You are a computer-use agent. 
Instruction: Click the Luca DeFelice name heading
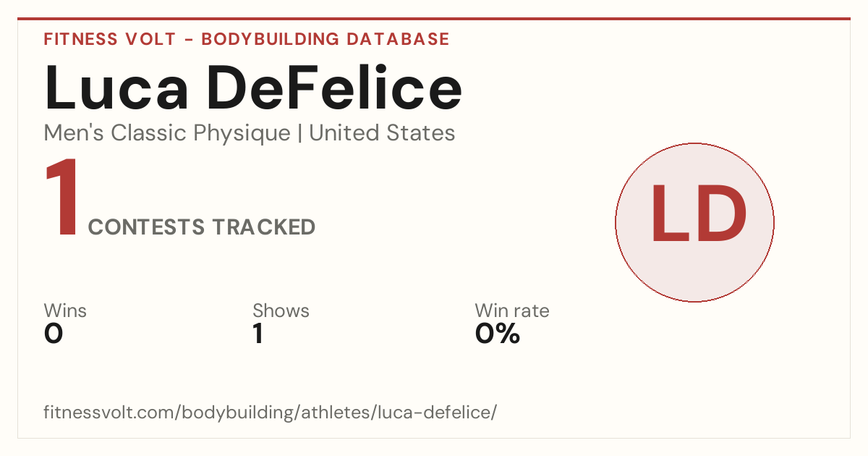click(x=253, y=88)
